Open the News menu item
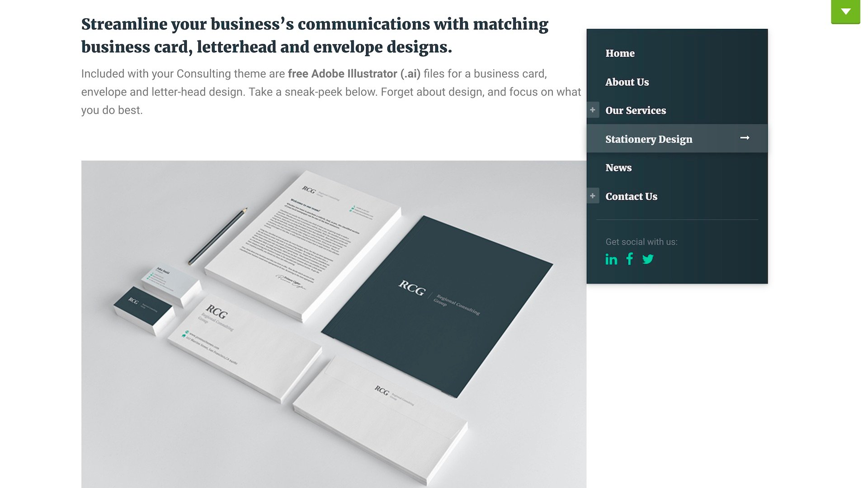The height and width of the screenshot is (488, 868). tap(618, 168)
